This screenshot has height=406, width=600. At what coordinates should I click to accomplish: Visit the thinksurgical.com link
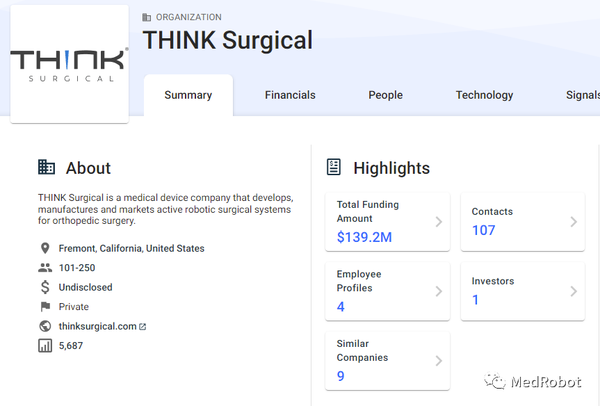(x=98, y=327)
